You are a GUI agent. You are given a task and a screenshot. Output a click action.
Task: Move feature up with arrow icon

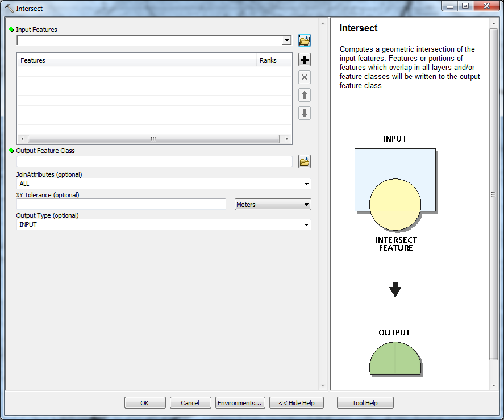[305, 95]
